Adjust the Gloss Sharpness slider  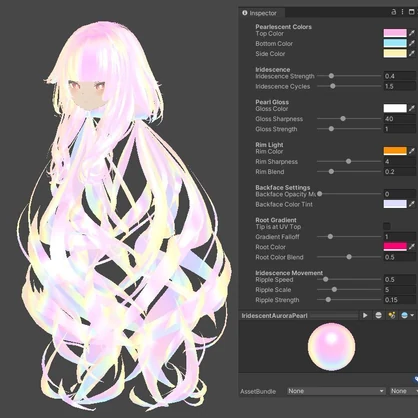349,119
